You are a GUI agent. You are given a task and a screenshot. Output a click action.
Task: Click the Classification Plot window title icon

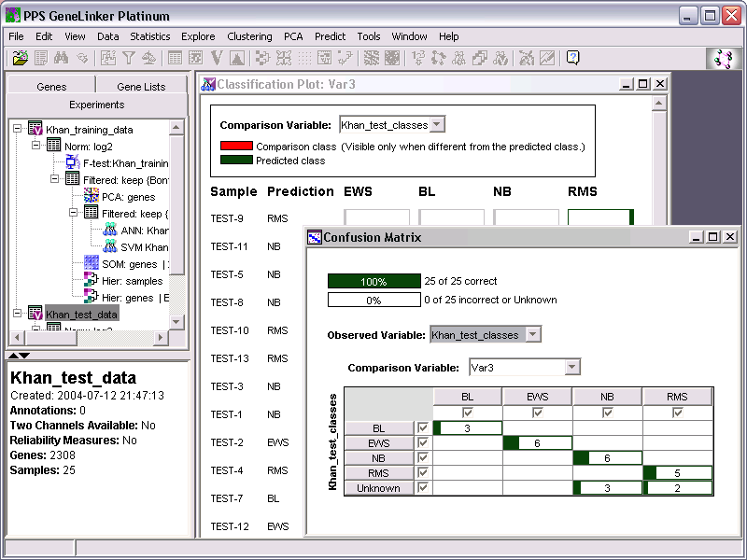tap(208, 84)
